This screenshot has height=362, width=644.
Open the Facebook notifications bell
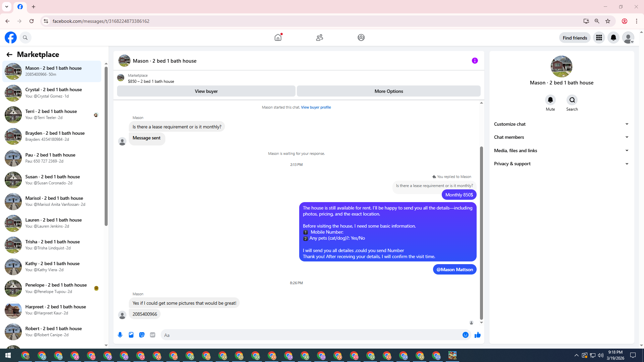(x=613, y=38)
